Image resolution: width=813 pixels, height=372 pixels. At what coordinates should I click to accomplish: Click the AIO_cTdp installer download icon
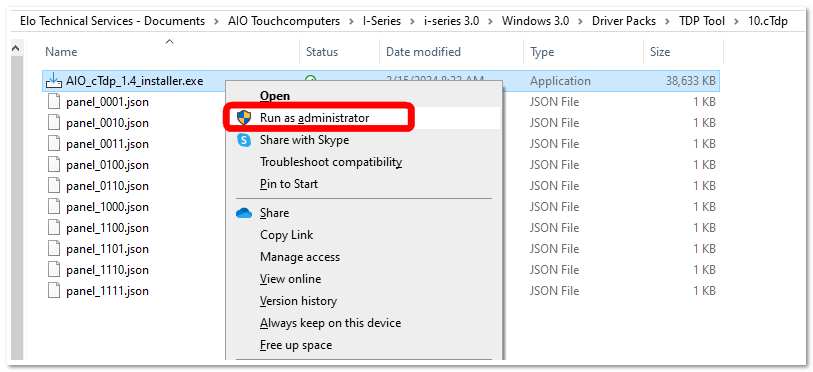53,81
